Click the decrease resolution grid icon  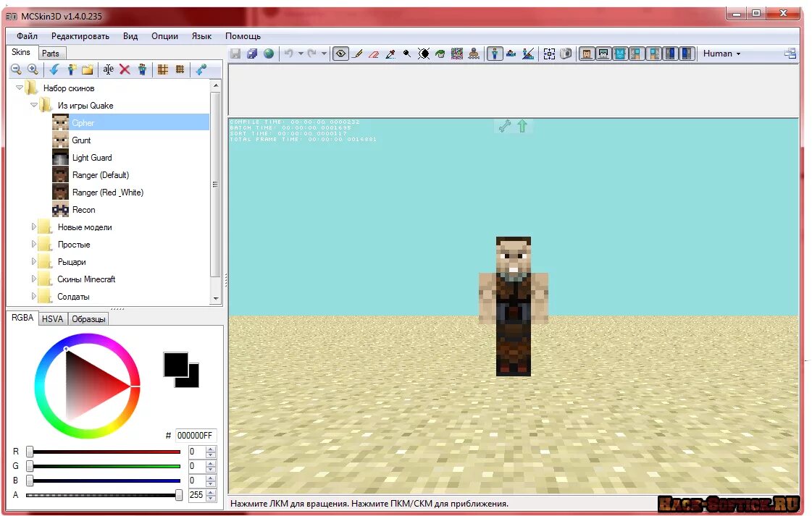click(x=162, y=69)
